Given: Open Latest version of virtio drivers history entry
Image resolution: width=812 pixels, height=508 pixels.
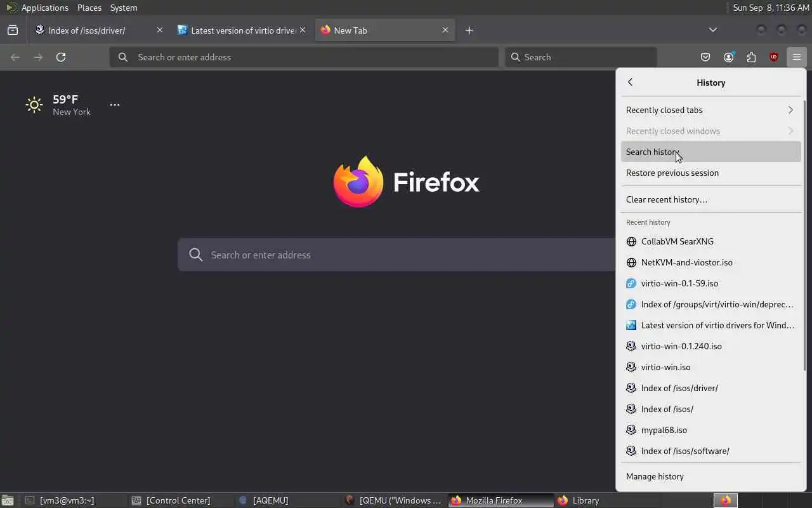Looking at the screenshot, I should [710, 325].
